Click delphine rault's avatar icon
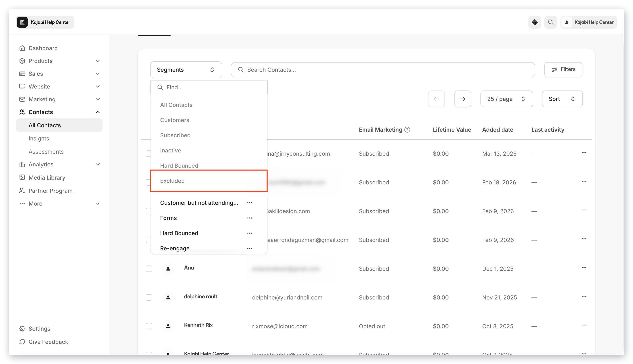 [x=168, y=297]
